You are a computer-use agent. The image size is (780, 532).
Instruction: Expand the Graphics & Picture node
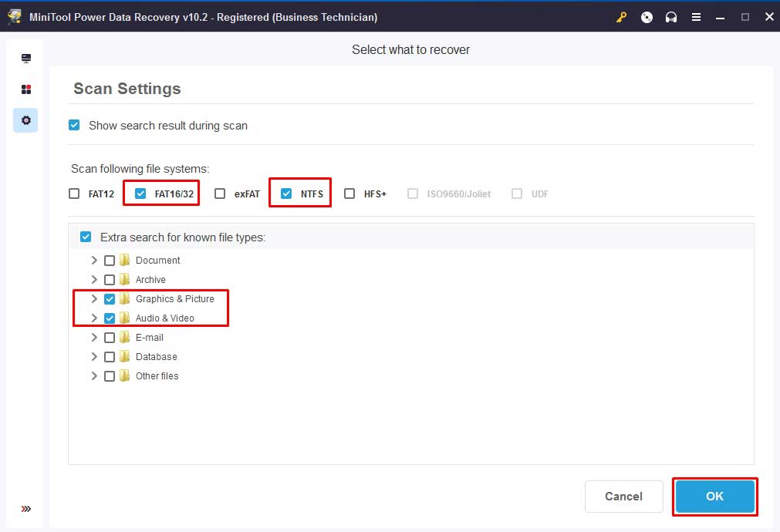coord(94,299)
